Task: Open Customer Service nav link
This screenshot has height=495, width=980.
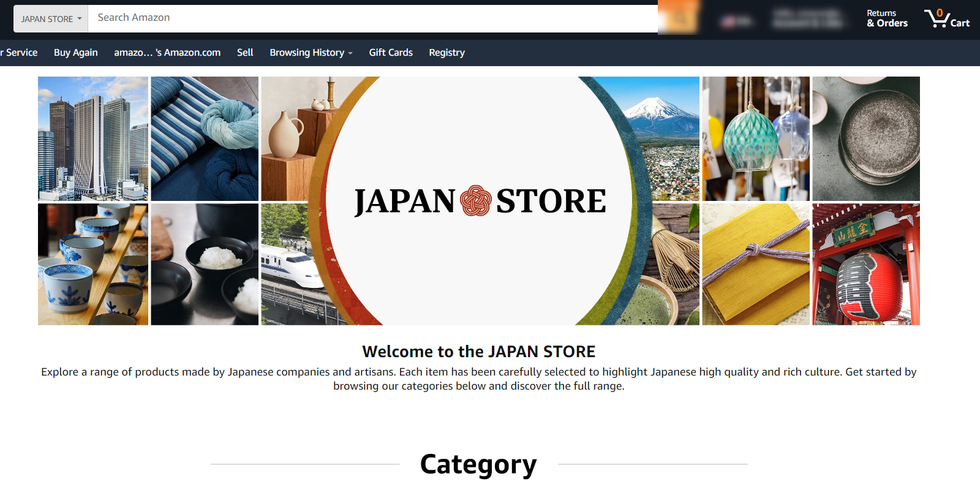Action: click(x=19, y=53)
